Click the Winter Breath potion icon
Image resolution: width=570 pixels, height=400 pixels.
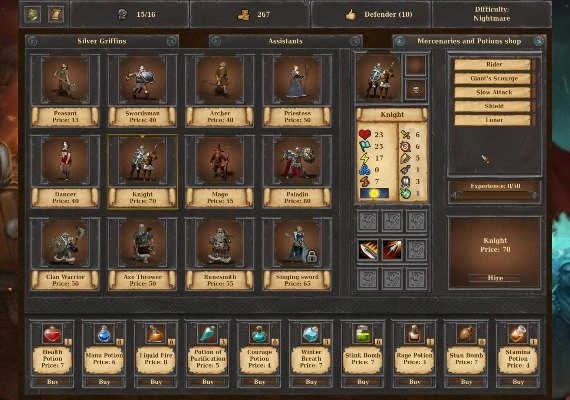click(x=311, y=334)
